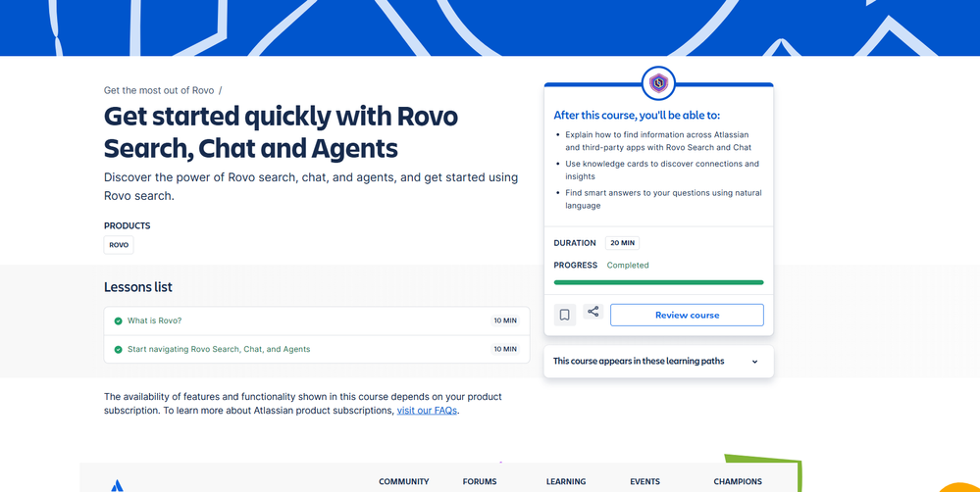Click the green course progress bar
Image resolution: width=980 pixels, height=492 pixels.
coord(658,282)
